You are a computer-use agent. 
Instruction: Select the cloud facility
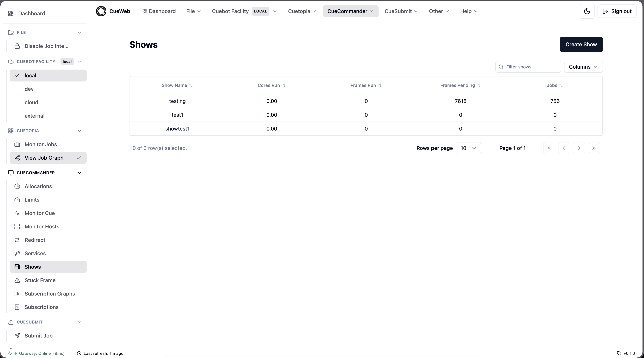click(48, 102)
